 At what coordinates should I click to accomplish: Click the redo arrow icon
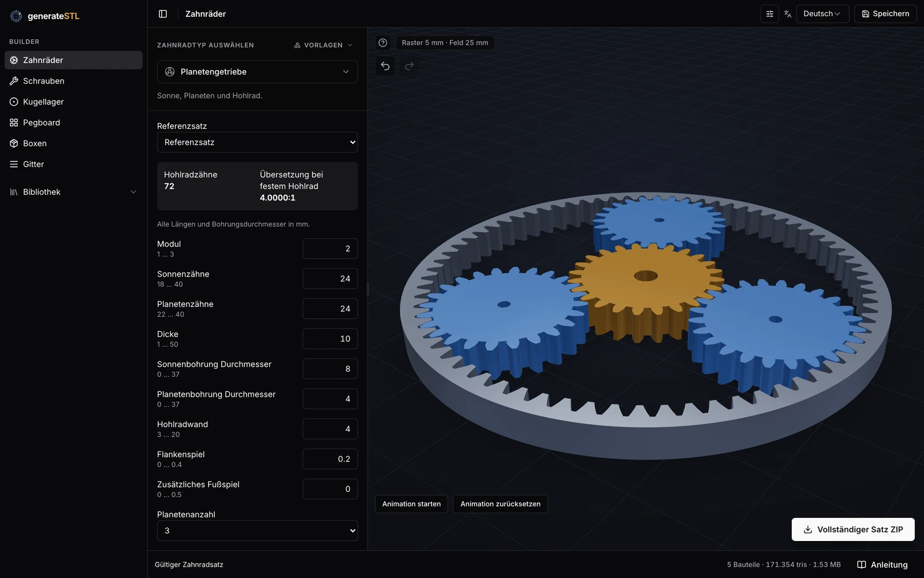pyautogui.click(x=409, y=66)
